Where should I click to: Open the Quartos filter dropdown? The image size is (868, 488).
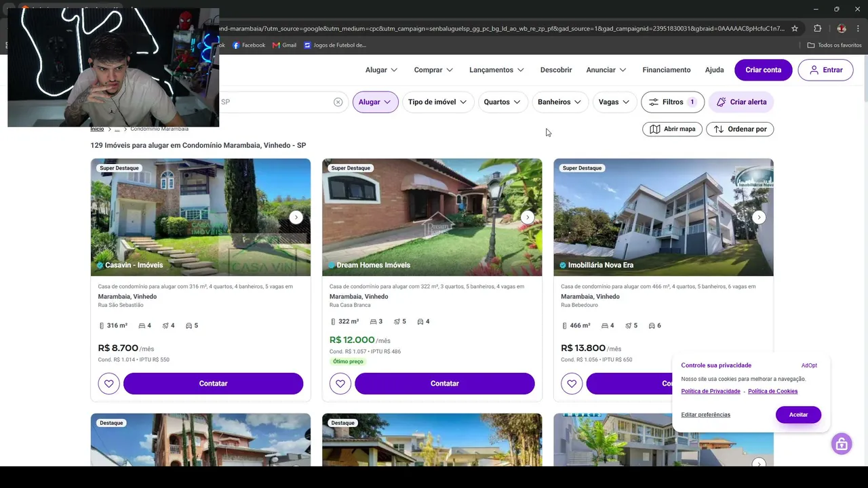click(502, 102)
